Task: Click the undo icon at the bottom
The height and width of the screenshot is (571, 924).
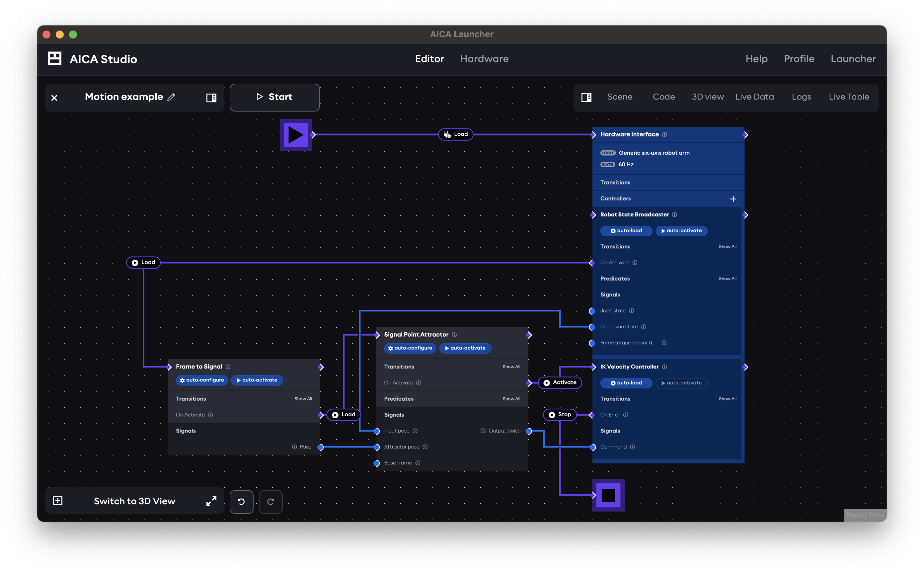Action: (242, 502)
